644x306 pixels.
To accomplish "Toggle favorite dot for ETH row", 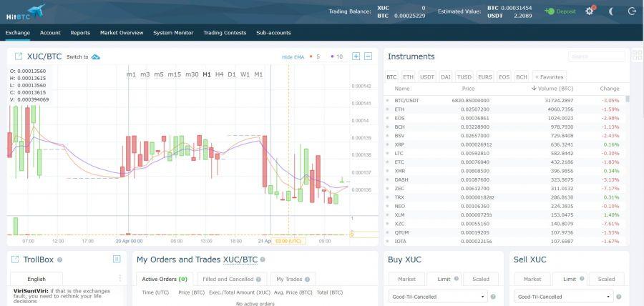I will tap(387, 109).
